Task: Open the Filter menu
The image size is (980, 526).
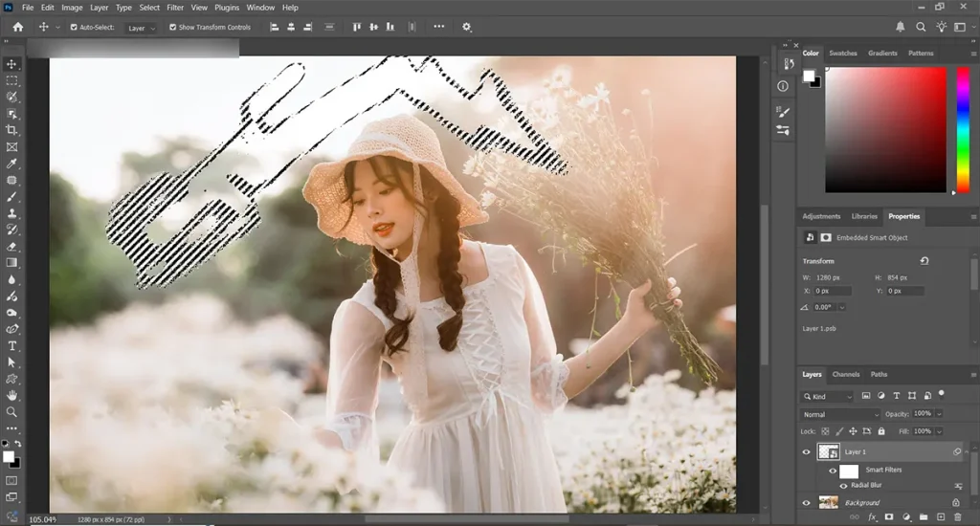Action: tap(175, 8)
